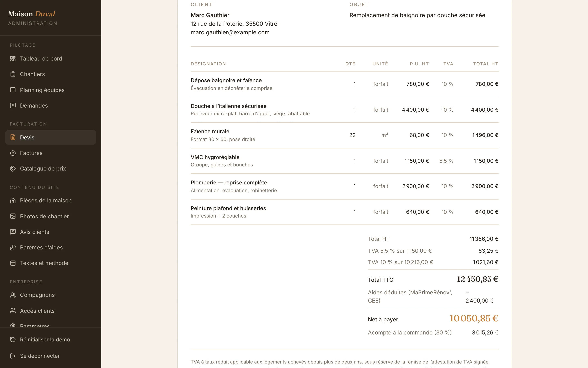Screen dimensions: 588x368
Task: Click the Acompte amount 3 015,26 €
Action: pyautogui.click(x=485, y=332)
